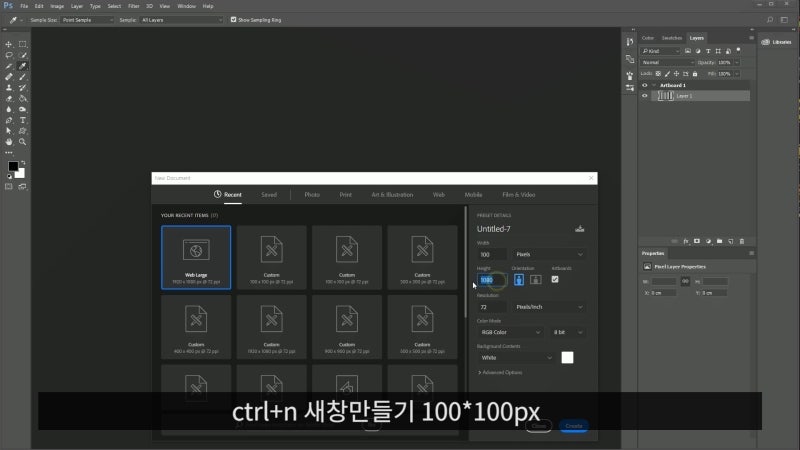Expand Advanced Options section
Screen dimensions: 800x450
500,372
